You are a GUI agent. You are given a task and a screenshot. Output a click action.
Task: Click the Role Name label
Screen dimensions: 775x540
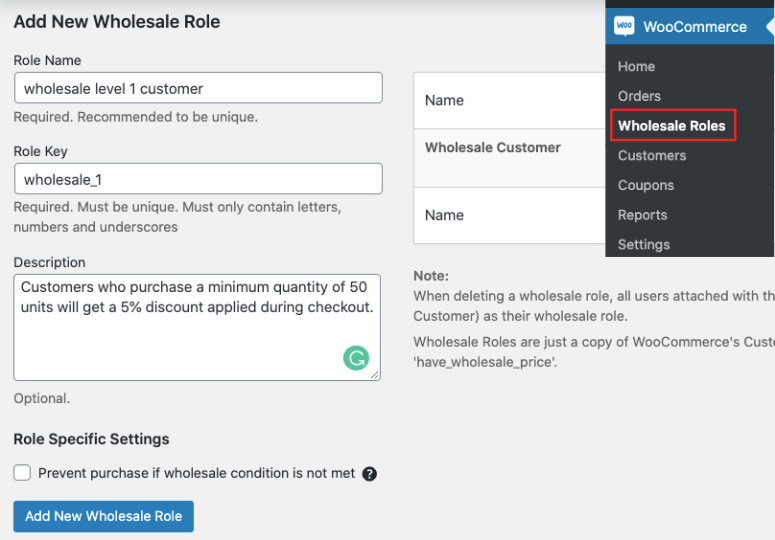click(47, 60)
